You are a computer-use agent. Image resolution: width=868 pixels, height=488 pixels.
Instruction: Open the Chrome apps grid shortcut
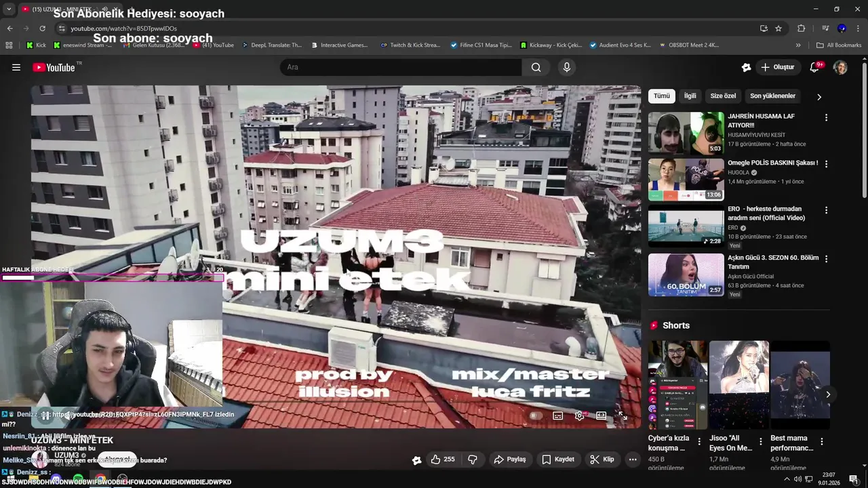[9, 45]
